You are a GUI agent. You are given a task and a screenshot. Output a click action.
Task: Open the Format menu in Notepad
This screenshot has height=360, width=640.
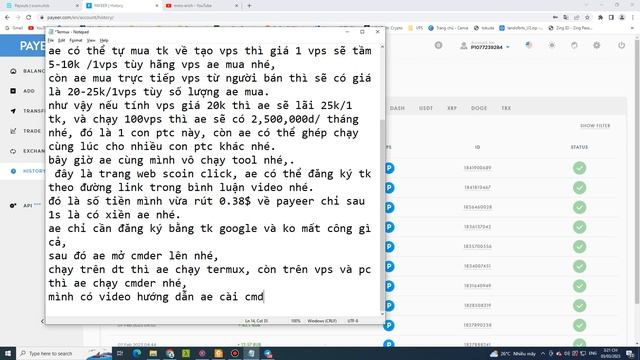[x=76, y=40]
